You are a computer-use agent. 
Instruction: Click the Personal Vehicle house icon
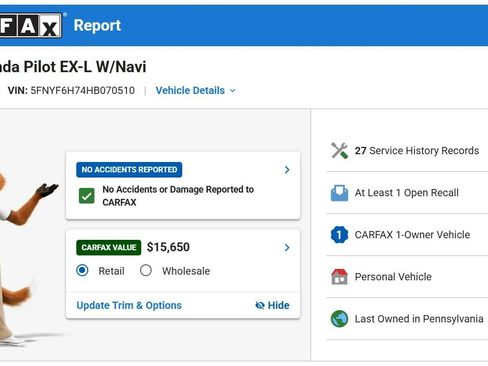click(x=339, y=277)
